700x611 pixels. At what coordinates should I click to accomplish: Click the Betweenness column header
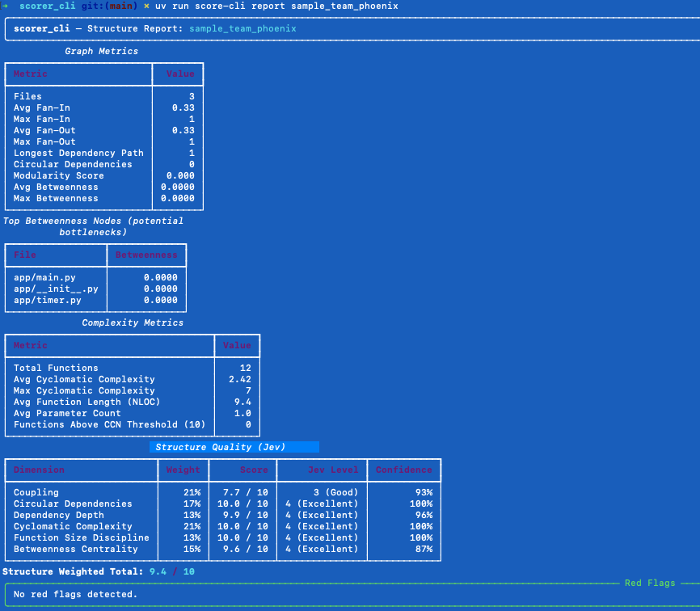point(146,255)
